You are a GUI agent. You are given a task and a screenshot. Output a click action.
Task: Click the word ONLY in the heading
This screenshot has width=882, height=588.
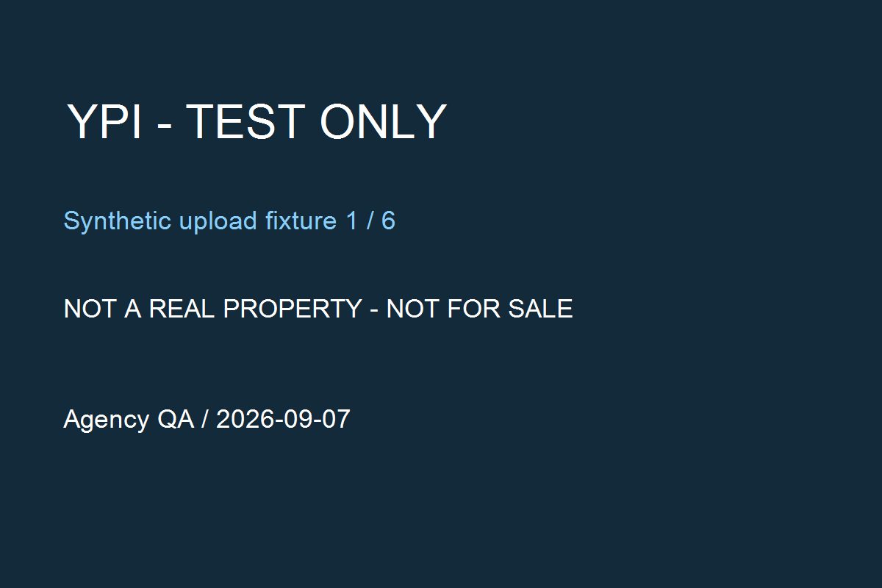(x=383, y=121)
